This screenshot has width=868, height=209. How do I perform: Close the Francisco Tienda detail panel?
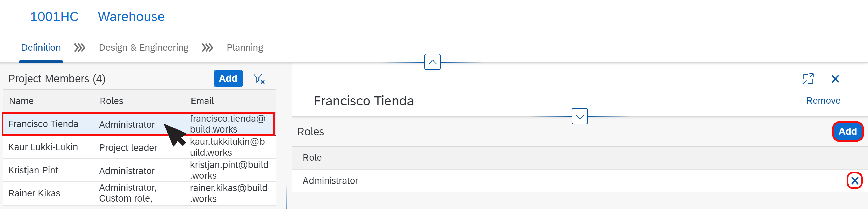pos(835,79)
